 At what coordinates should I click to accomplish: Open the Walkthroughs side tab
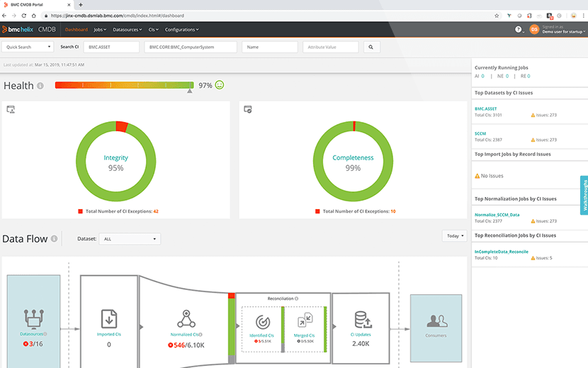(584, 195)
